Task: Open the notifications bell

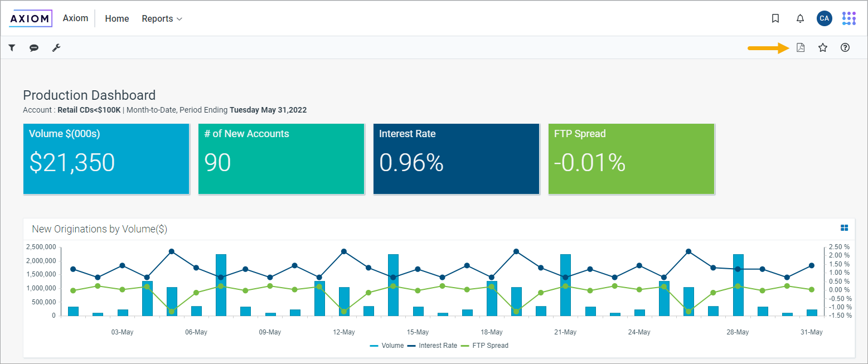Action: [800, 18]
